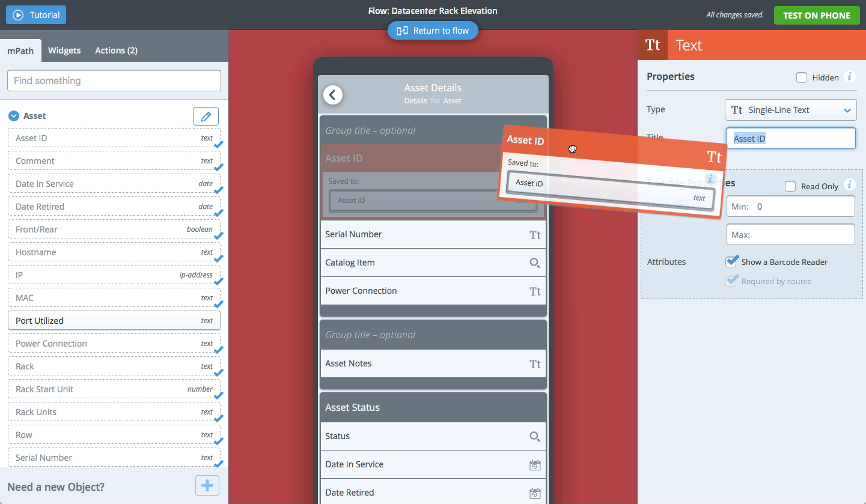This screenshot has width=866, height=504.
Task: Click the back arrow in Asset Details
Action: coord(333,94)
